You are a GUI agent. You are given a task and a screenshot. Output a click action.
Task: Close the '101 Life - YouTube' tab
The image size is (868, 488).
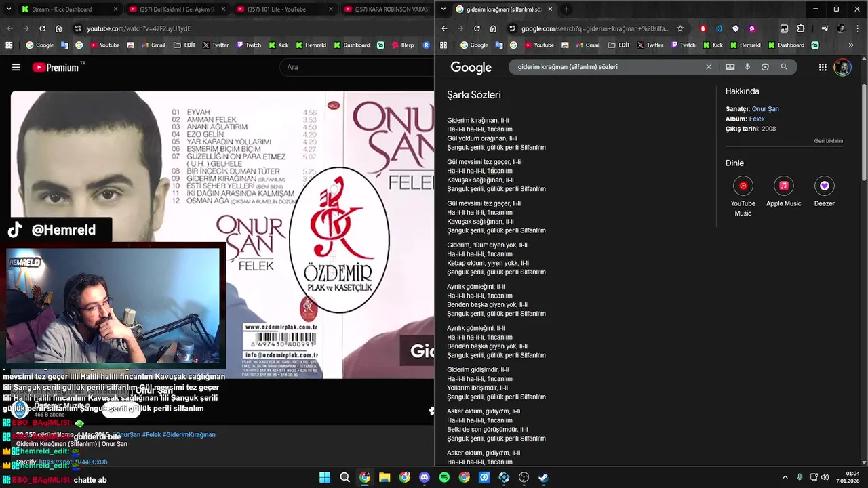[x=331, y=9]
